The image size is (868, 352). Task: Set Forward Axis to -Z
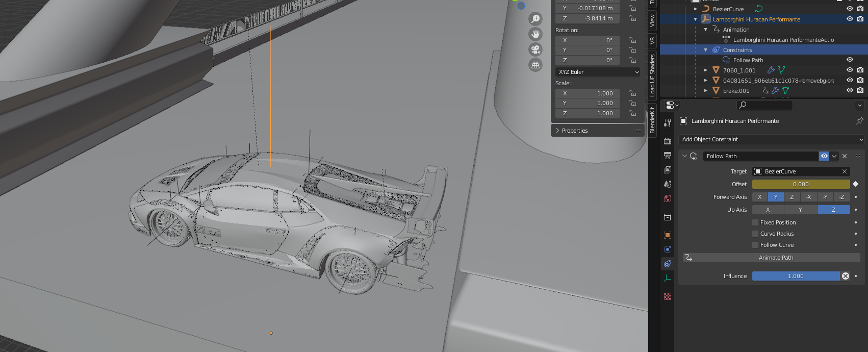click(841, 197)
